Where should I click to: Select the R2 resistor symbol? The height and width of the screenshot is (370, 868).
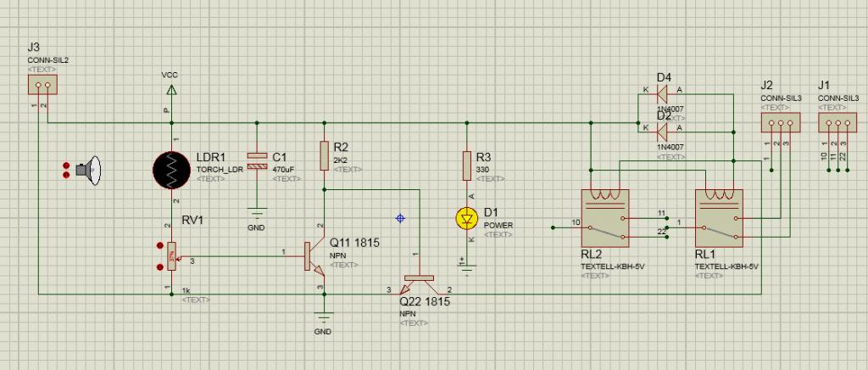click(325, 155)
